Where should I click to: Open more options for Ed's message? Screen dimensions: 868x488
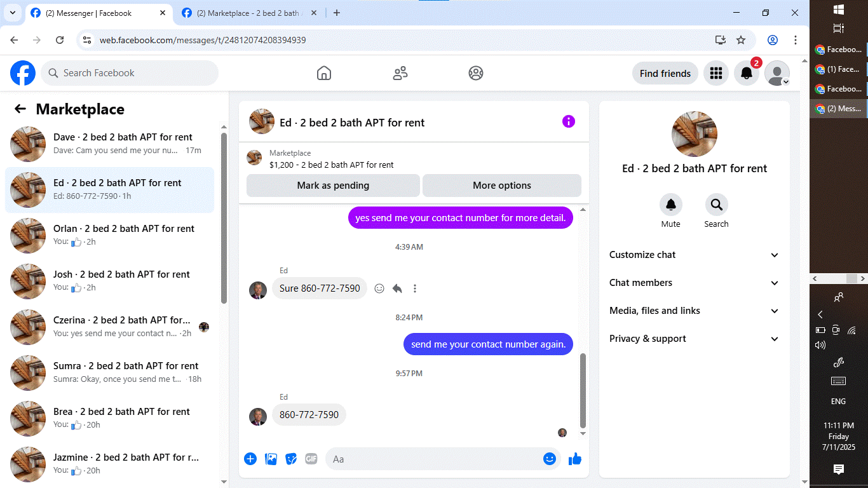(415, 288)
